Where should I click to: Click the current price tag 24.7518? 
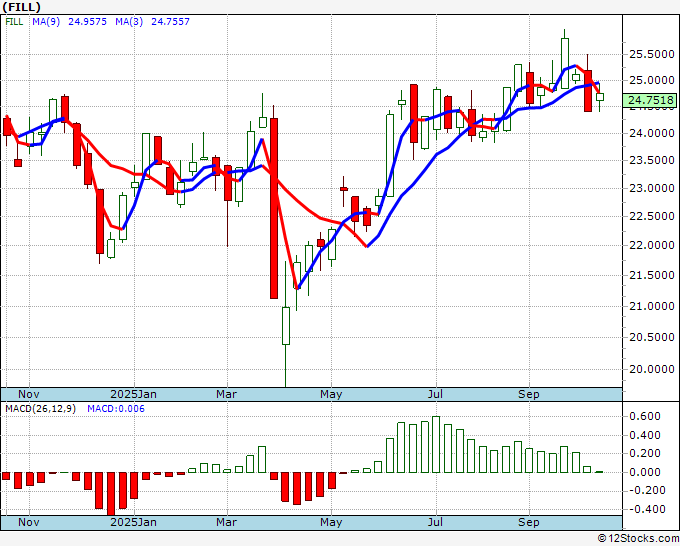point(649,100)
